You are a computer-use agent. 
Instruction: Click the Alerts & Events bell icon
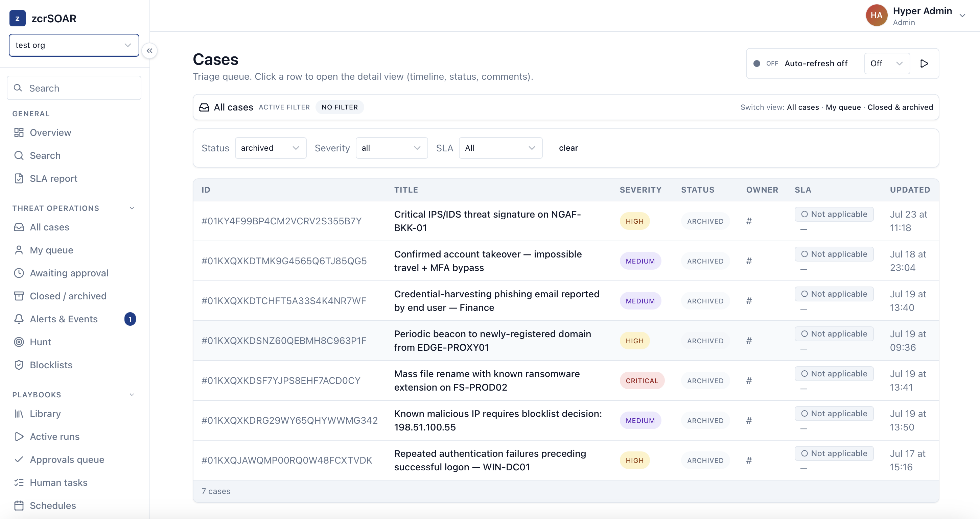pyautogui.click(x=19, y=319)
